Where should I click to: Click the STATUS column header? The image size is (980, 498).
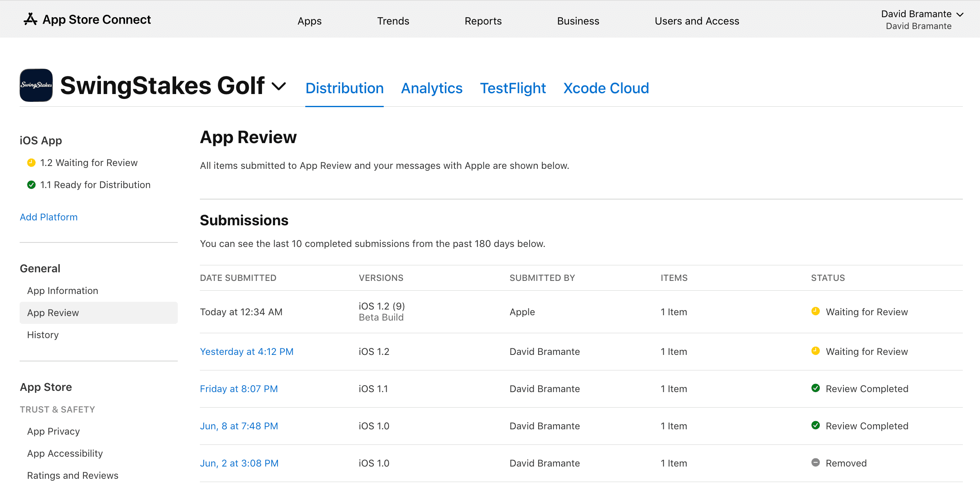pyautogui.click(x=828, y=278)
